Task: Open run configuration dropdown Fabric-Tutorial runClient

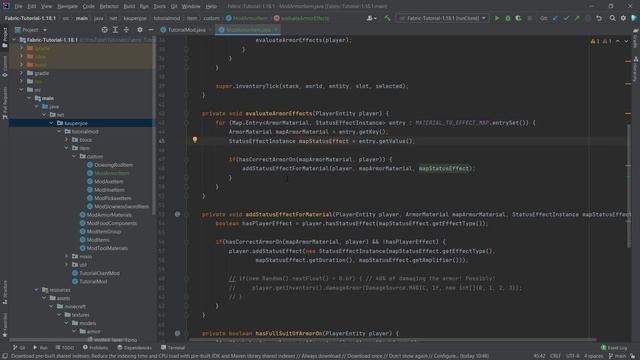Action: click(442, 18)
